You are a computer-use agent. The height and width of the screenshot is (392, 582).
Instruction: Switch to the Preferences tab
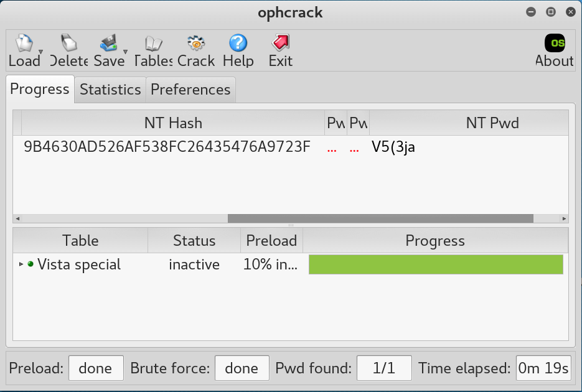click(x=190, y=90)
